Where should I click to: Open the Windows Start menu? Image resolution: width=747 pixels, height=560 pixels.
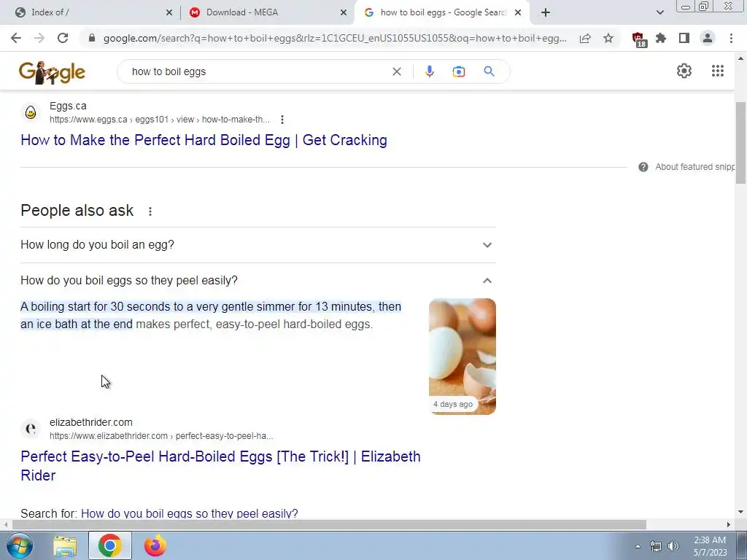(19, 545)
